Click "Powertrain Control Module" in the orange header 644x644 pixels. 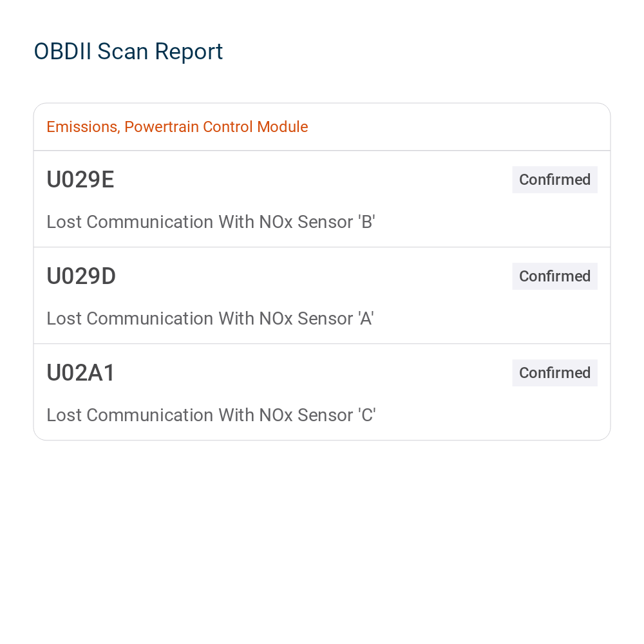pos(216,127)
